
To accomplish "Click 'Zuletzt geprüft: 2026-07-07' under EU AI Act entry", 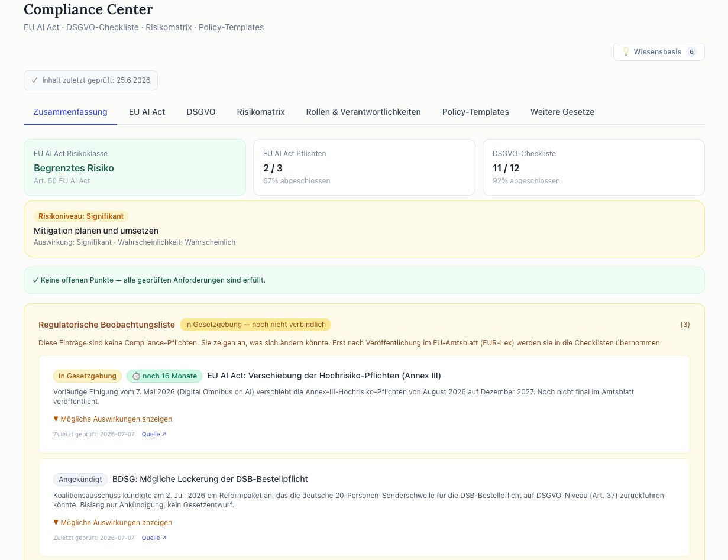I will click(x=94, y=434).
